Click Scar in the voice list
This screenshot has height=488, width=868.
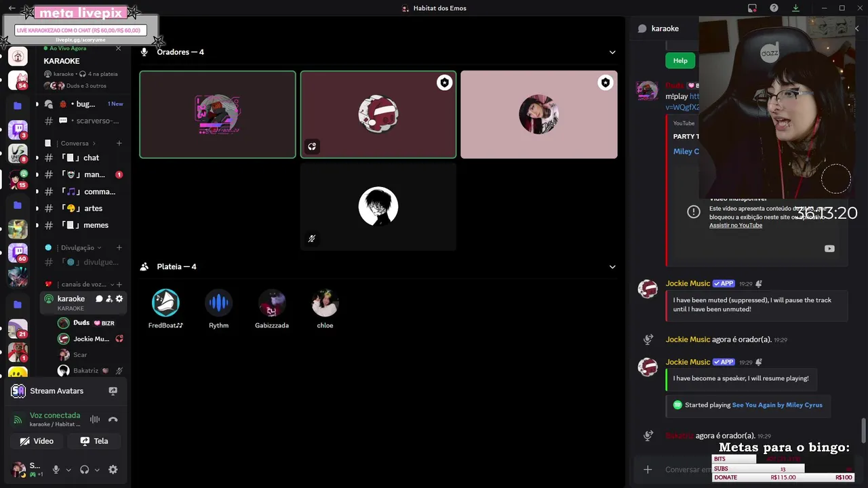pos(90,354)
